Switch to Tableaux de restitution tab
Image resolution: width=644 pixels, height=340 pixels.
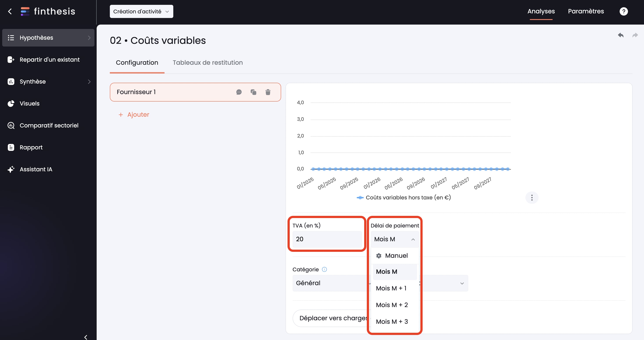pyautogui.click(x=208, y=63)
